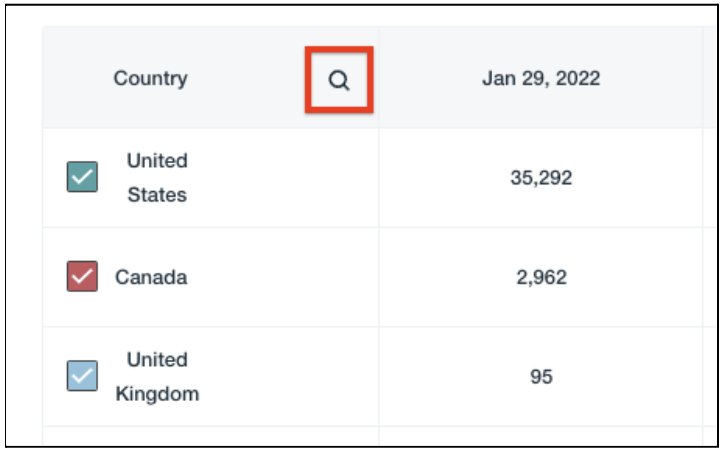Click the header cell right of Jan 29, 2022

pos(711,78)
